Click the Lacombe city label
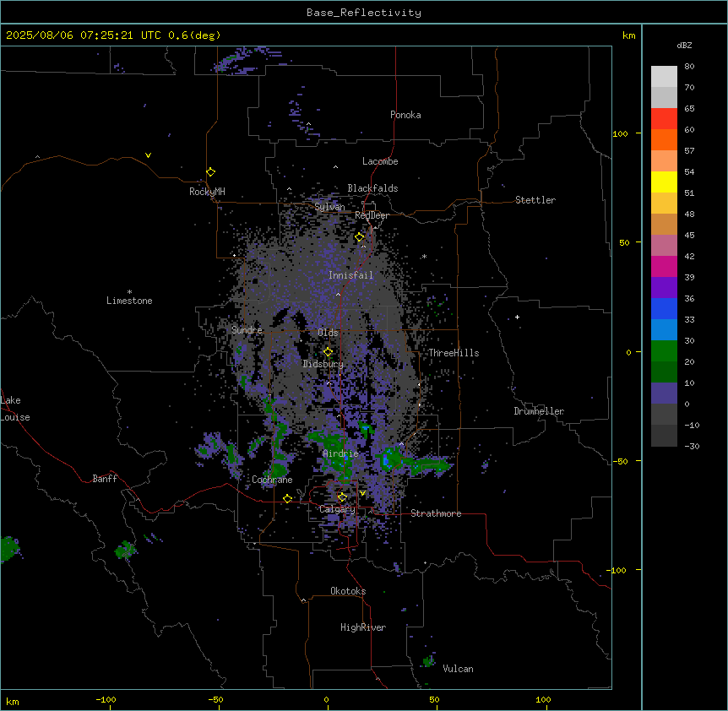Screen dimensions: 728x711 [x=380, y=161]
